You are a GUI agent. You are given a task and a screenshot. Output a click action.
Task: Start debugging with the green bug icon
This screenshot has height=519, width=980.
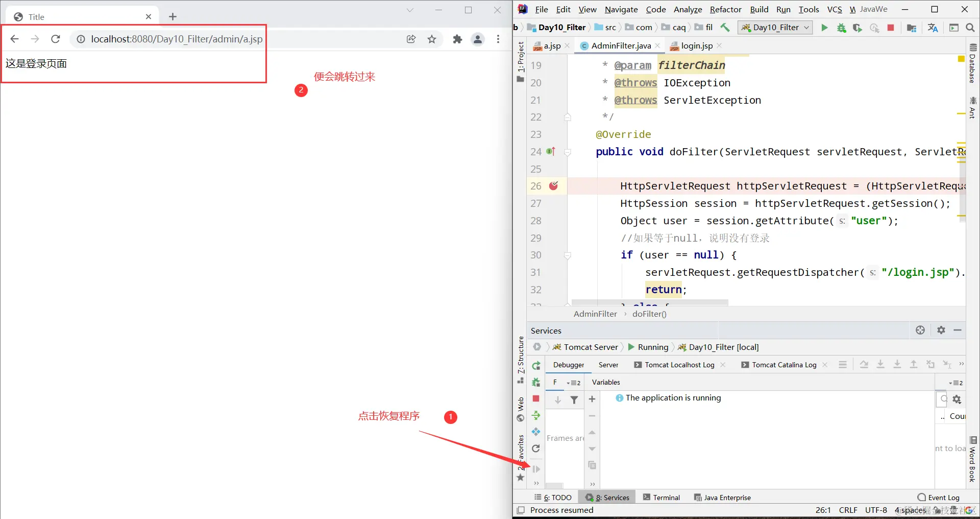point(841,28)
